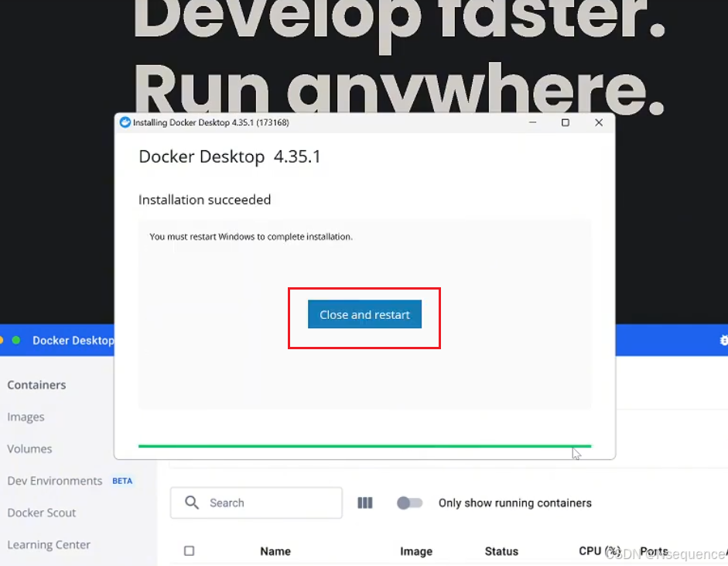The width and height of the screenshot is (728, 566).
Task: Click the green window dot beside Docker Desktop
Action: click(16, 340)
